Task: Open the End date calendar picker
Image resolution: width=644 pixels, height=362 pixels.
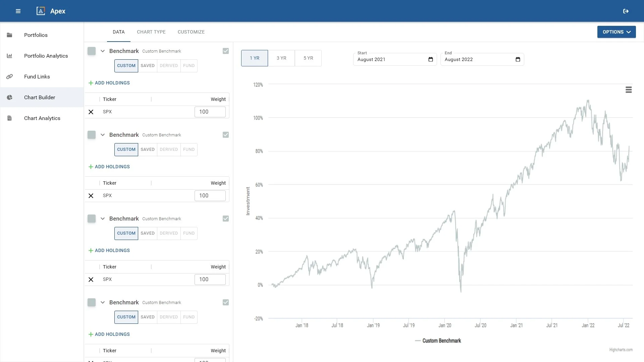Action: point(518,59)
